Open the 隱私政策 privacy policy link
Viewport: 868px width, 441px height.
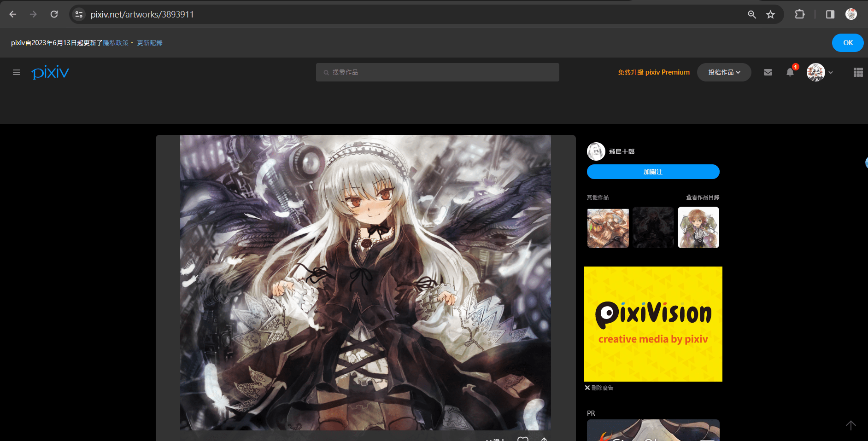[116, 43]
